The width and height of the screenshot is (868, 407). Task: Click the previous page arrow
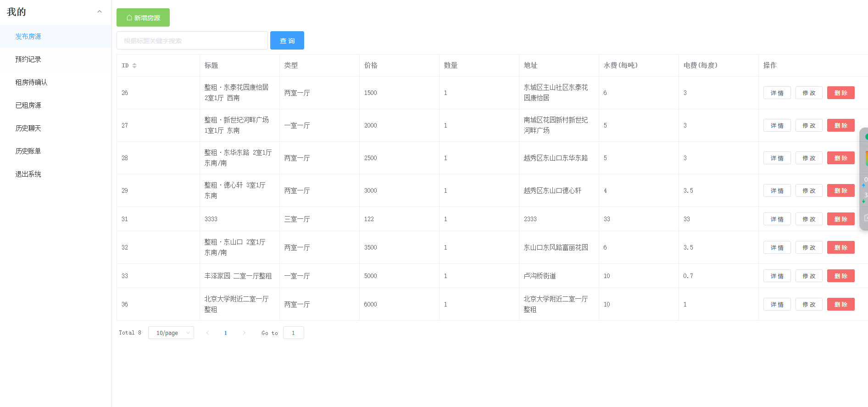(x=207, y=333)
